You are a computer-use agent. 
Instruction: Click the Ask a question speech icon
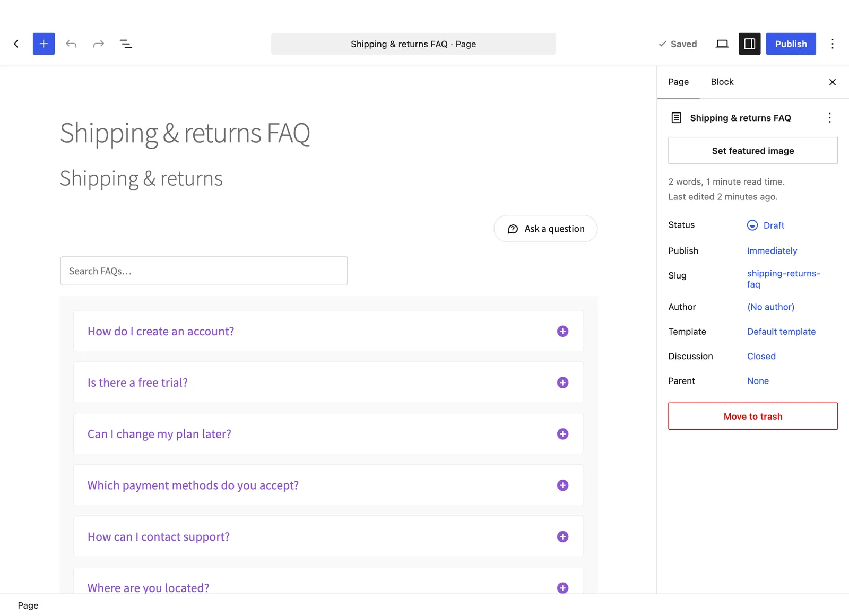coord(513,229)
